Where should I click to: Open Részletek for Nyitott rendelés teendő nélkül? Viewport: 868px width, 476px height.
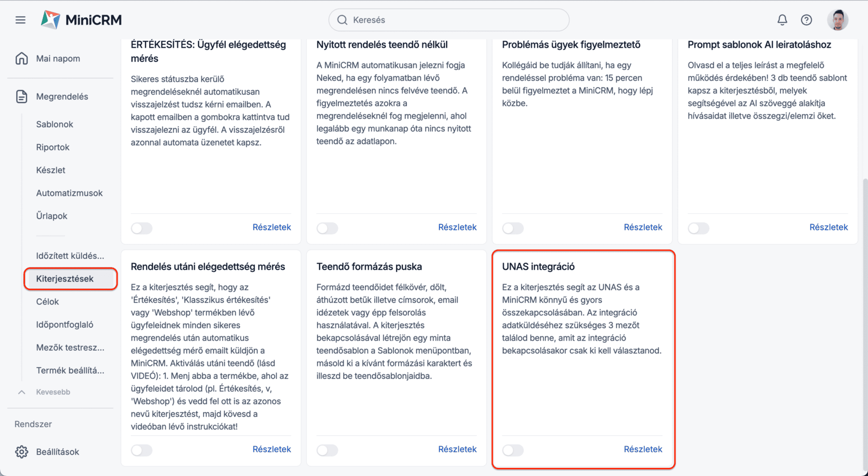point(457,227)
